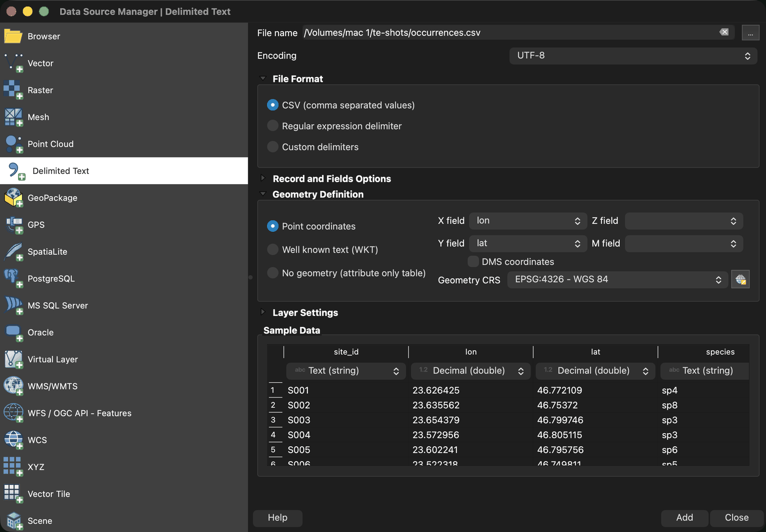Click the Delimited Text comma icon
This screenshot has height=532, width=766.
(16, 171)
